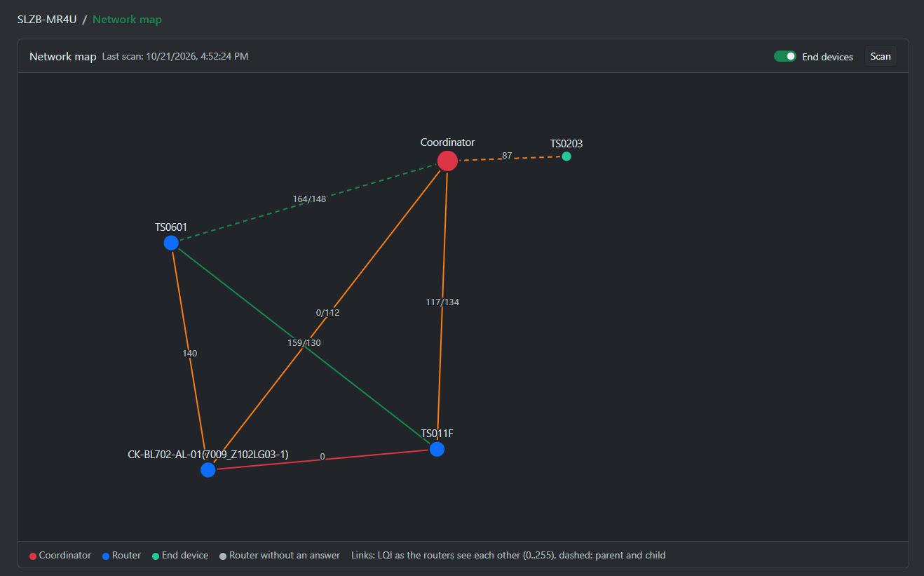Image resolution: width=924 pixels, height=576 pixels.
Task: Click the Scan button
Action: point(881,56)
